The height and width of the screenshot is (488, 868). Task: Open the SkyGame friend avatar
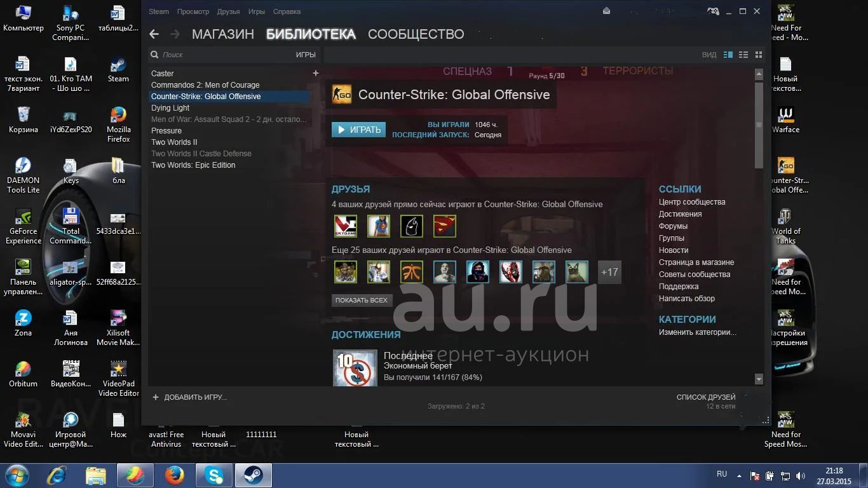[x=346, y=226]
